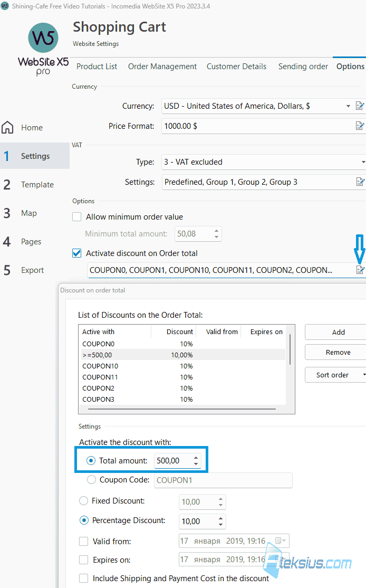Click the VAT Settings groups field

coord(258,182)
